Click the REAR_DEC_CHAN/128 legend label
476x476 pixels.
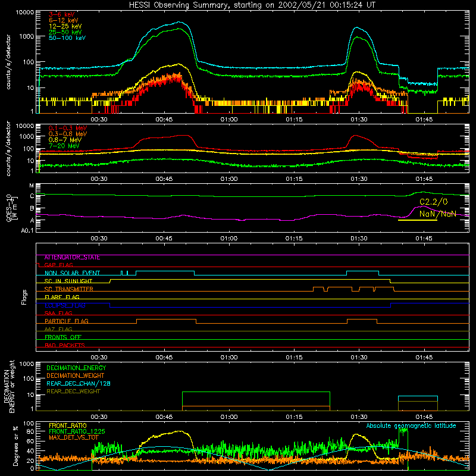point(79,384)
